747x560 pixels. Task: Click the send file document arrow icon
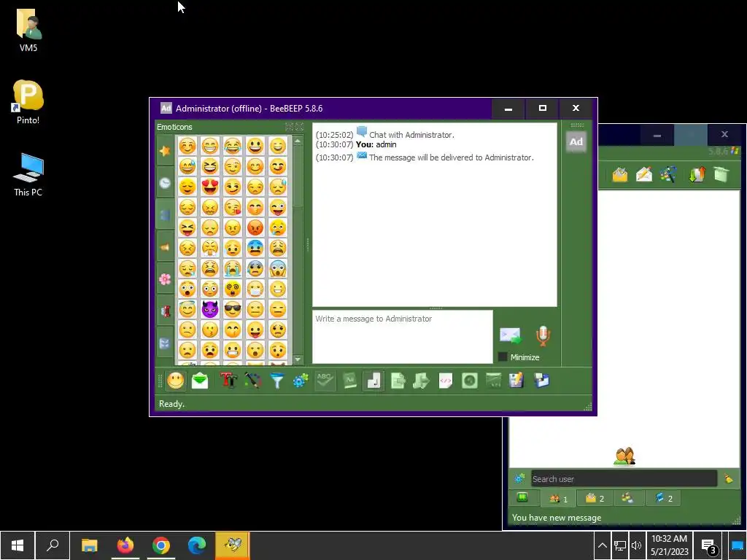(x=398, y=381)
